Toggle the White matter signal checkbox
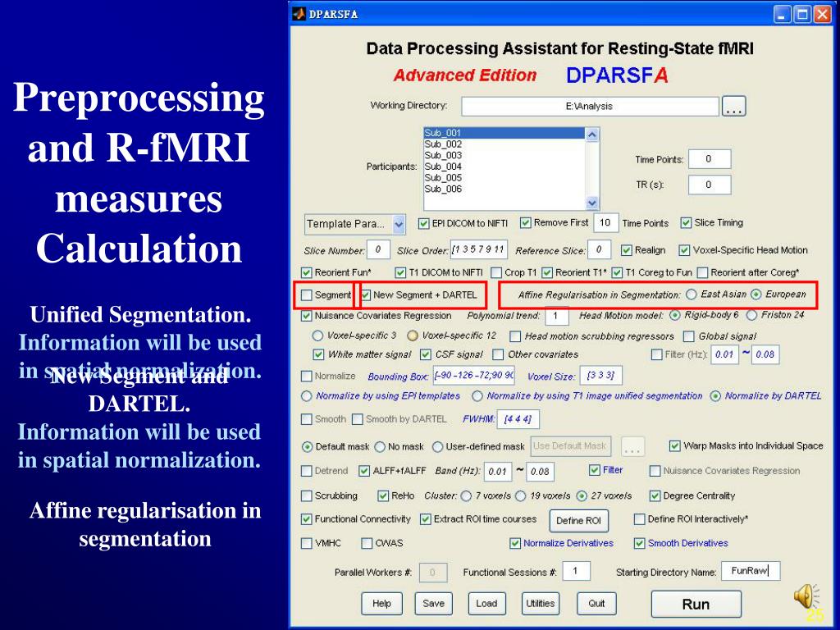 (x=319, y=354)
